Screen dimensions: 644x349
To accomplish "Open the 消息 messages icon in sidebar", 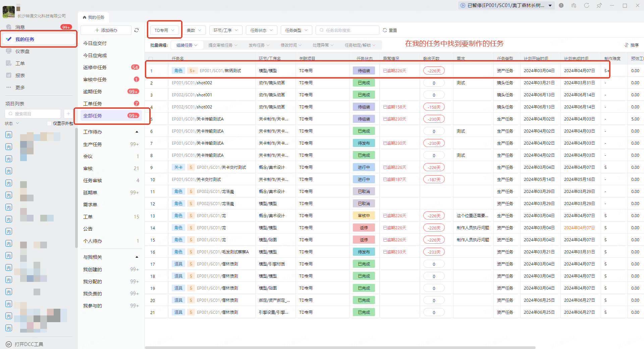I will point(9,27).
